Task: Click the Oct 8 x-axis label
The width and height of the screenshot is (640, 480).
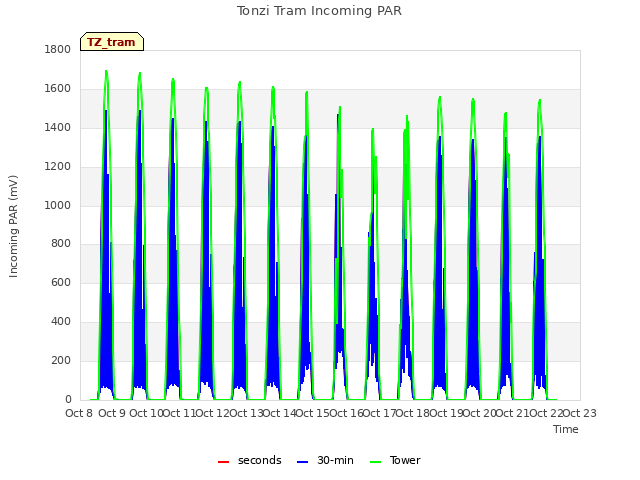Action: coord(79,413)
